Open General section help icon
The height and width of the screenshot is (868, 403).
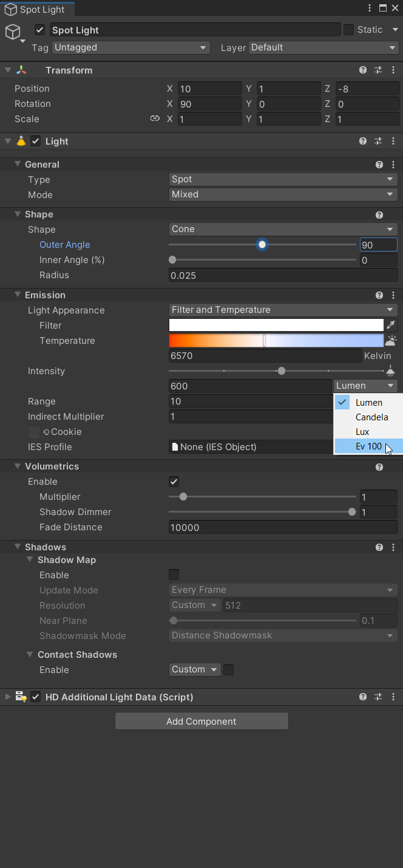pos(379,165)
